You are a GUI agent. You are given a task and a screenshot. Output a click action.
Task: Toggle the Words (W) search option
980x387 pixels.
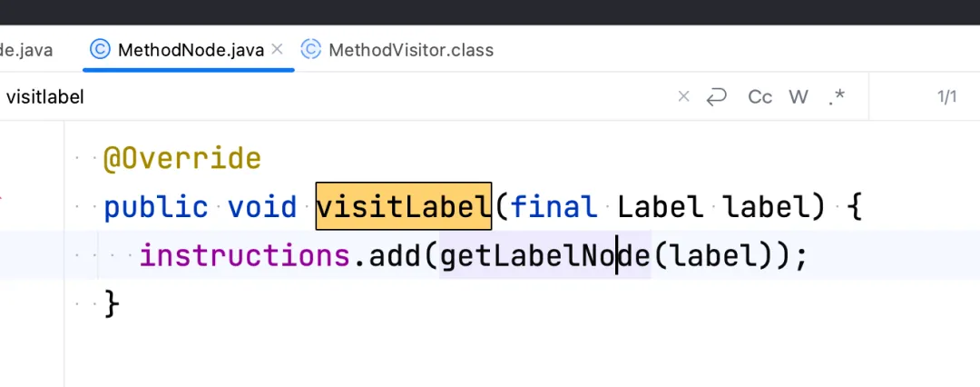coord(799,96)
